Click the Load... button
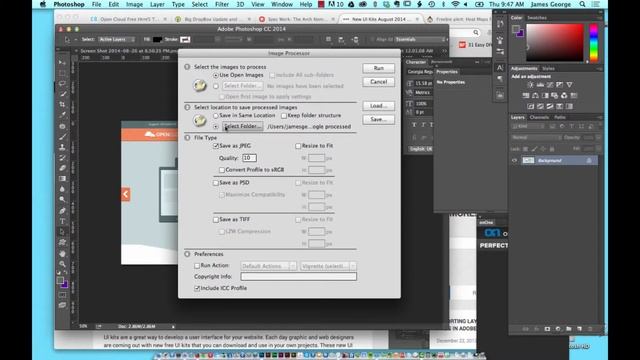This screenshot has width=640, height=360. (378, 106)
